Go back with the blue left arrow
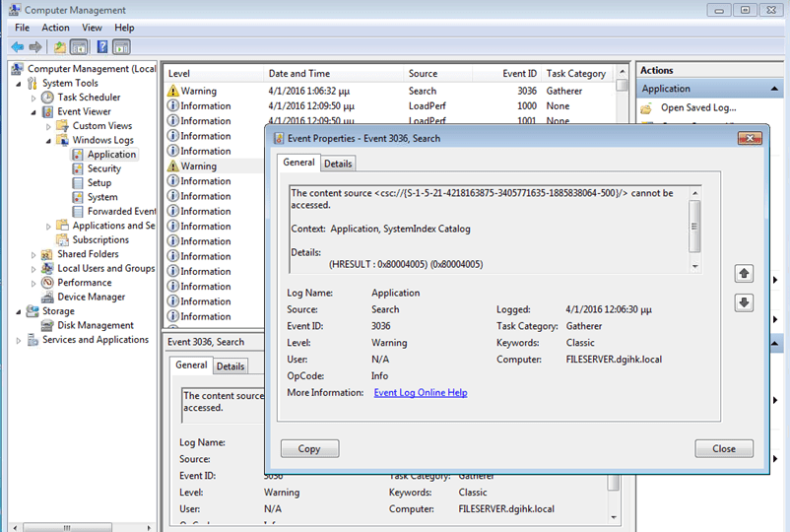The image size is (790, 532). click(x=17, y=47)
